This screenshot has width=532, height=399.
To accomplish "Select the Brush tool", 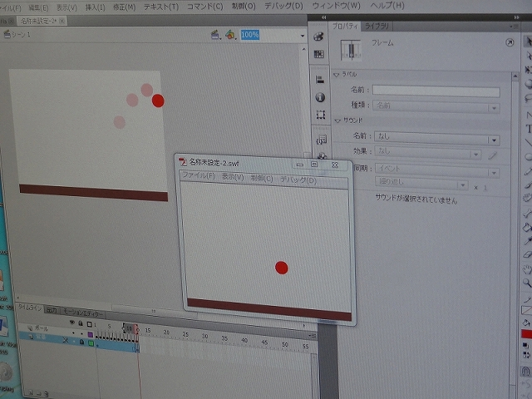I will coord(529,185).
